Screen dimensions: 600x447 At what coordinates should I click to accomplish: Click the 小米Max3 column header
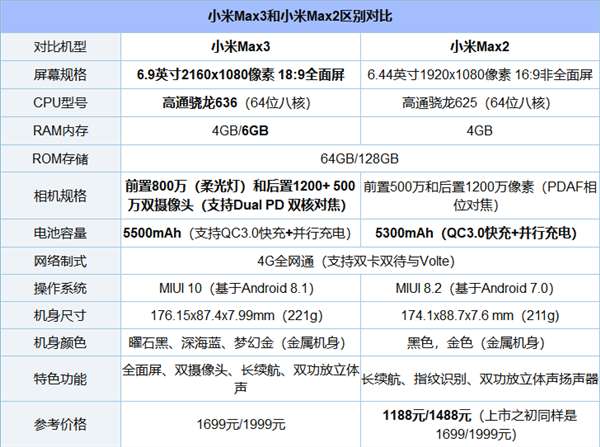coord(241,47)
